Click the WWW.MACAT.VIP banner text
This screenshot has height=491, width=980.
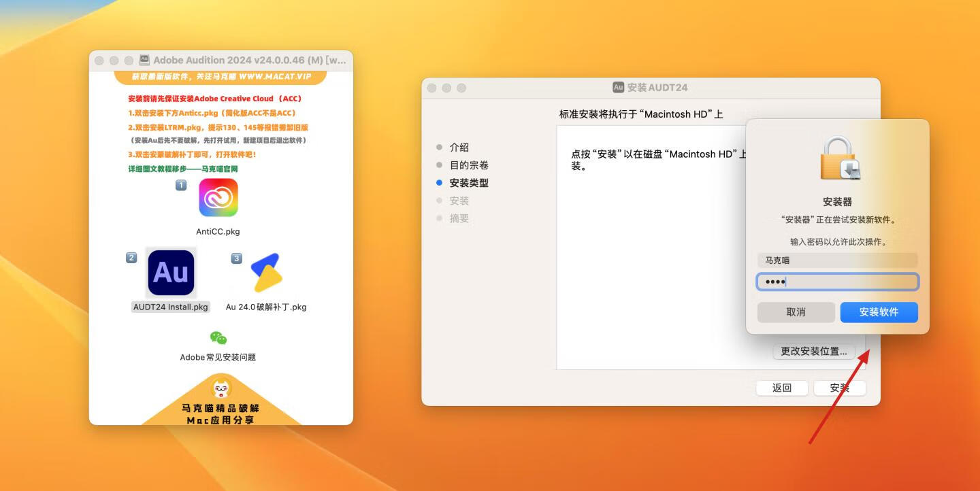275,76
